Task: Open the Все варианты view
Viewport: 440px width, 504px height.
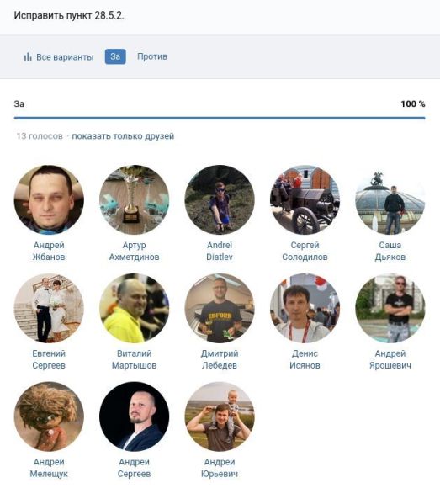Action: [59, 57]
